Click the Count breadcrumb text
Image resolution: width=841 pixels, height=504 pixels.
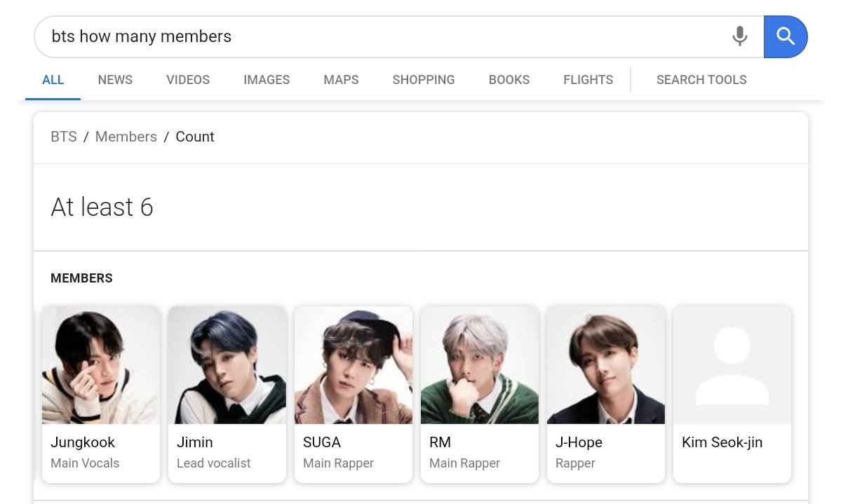(x=195, y=137)
